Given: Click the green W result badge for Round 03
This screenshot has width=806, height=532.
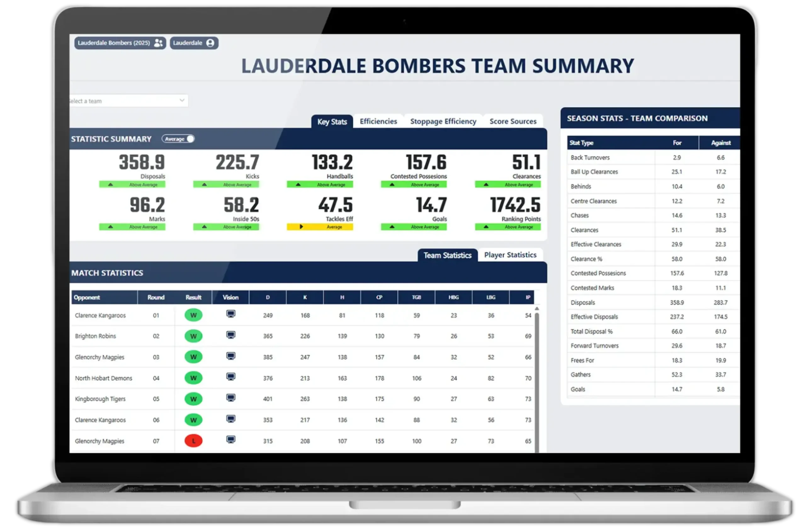Looking at the screenshot, I should 194,357.
